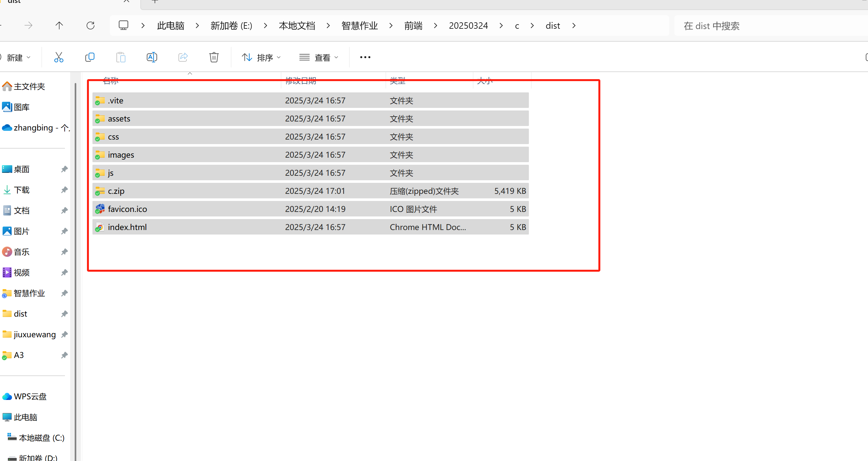Navigate to 20250324 in breadcrumb path

[468, 26]
